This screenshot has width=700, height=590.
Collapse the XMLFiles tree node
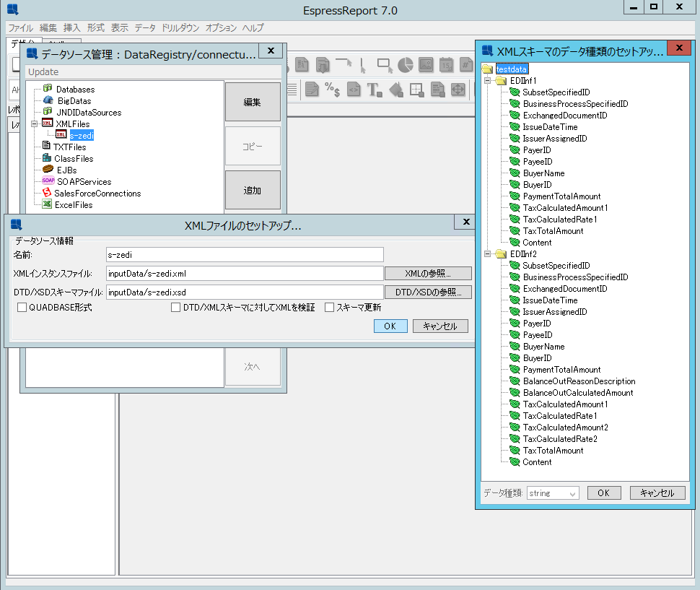[34, 123]
